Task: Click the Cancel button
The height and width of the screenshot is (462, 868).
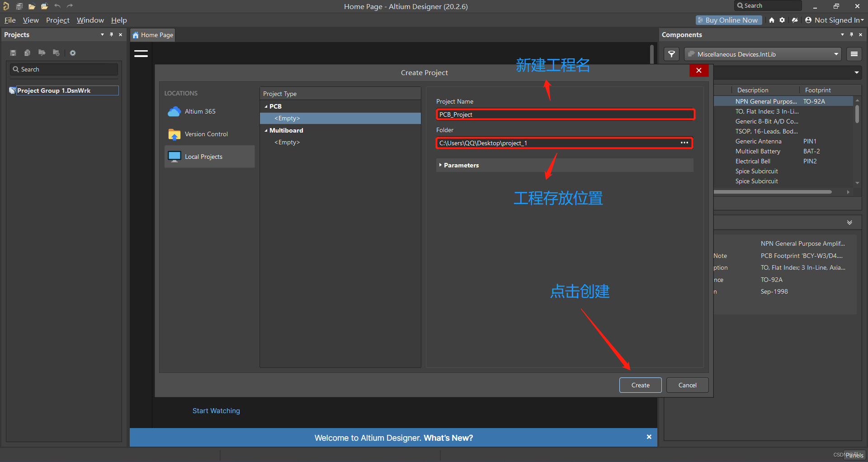Action: (687, 385)
